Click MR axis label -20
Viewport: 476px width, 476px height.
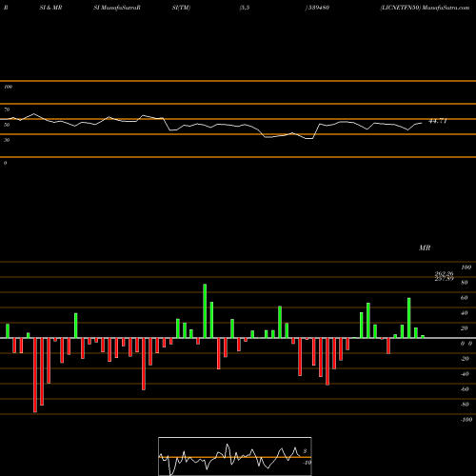tap(465, 359)
